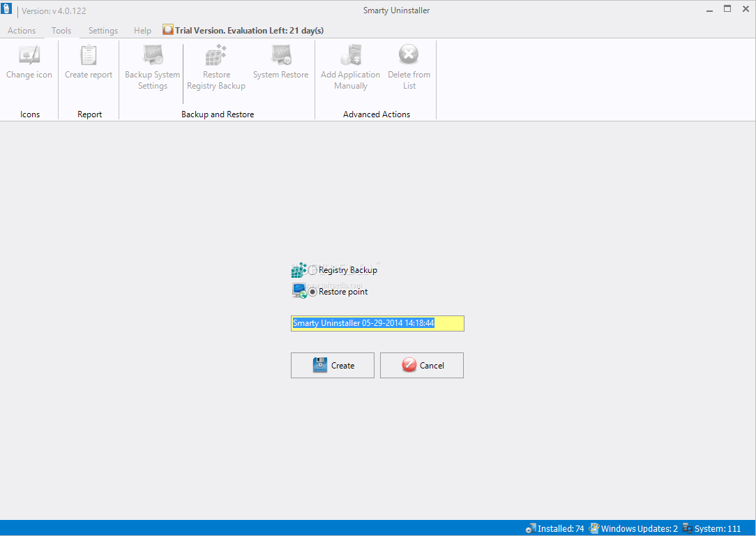Click the restore point name field
756x536 pixels.
pyautogui.click(x=377, y=323)
